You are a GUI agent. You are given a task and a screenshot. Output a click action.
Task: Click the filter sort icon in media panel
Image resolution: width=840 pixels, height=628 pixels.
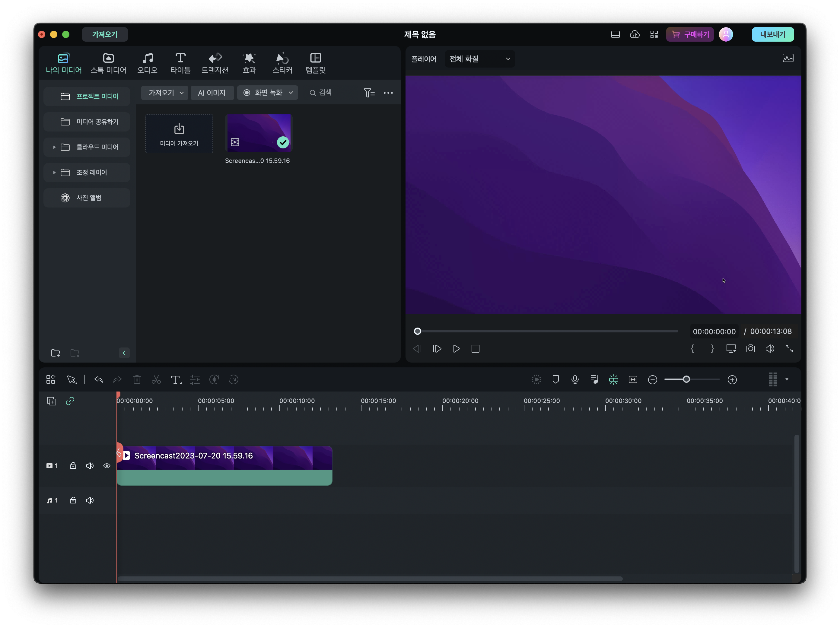369,93
